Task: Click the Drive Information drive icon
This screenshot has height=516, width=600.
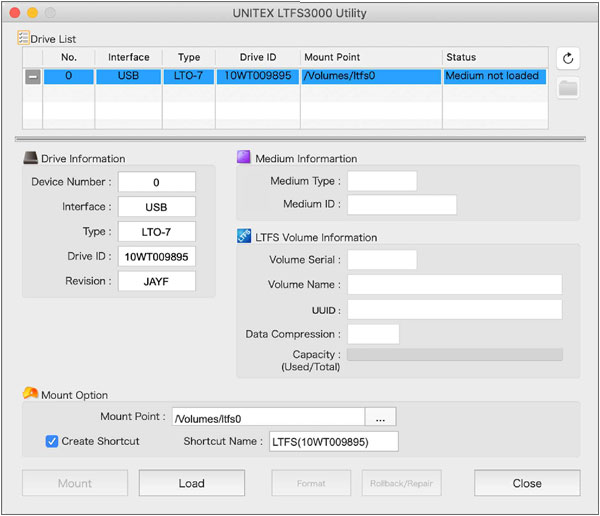Action: coord(30,158)
